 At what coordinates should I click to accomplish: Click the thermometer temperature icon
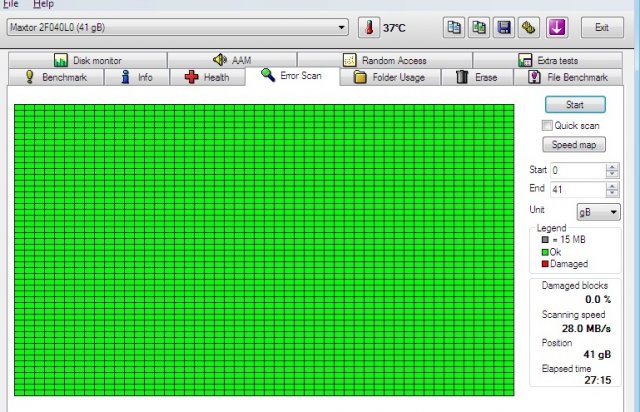click(x=369, y=27)
